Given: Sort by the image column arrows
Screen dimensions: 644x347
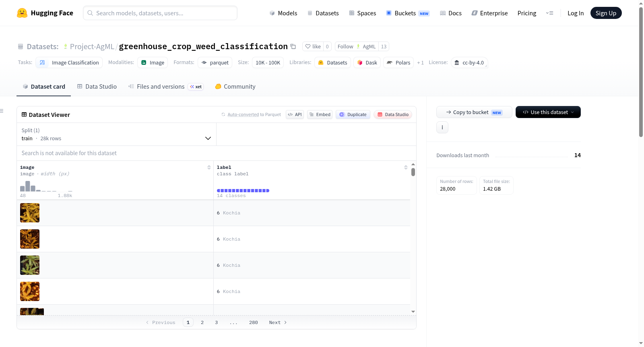Looking at the screenshot, I should point(209,167).
